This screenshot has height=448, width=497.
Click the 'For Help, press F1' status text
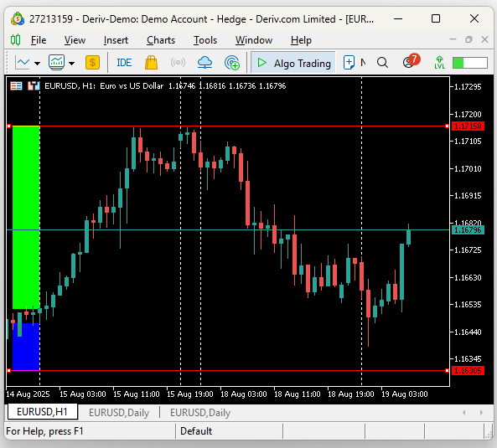(x=44, y=431)
